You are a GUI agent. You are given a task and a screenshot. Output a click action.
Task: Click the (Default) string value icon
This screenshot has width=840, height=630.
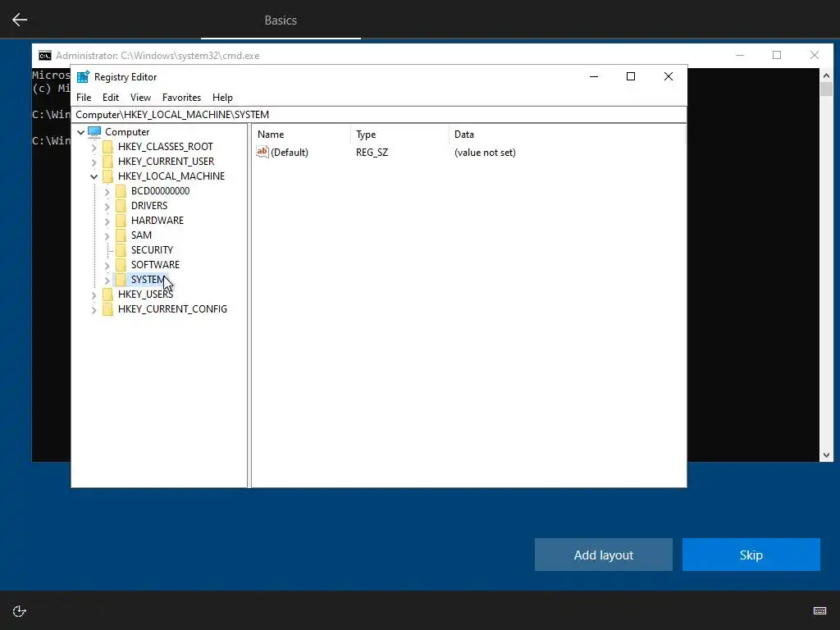[x=262, y=152]
